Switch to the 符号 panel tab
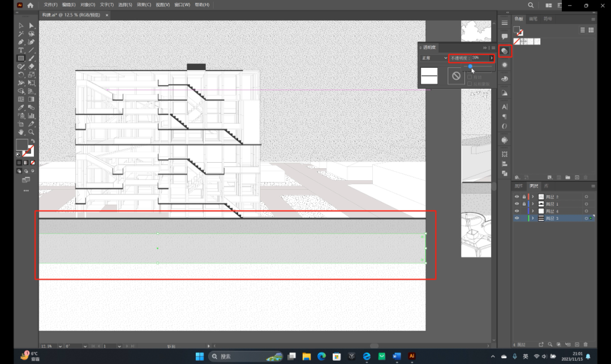 548,19
